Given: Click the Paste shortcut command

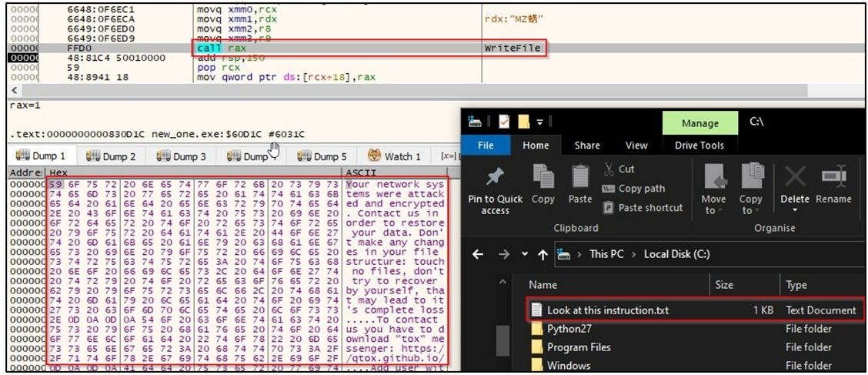Looking at the screenshot, I should [642, 208].
